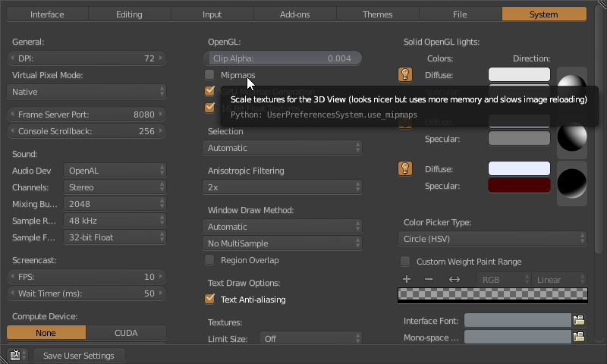Adjust the second light direction sphere
This screenshot has height=364, width=607.
coord(572,136)
